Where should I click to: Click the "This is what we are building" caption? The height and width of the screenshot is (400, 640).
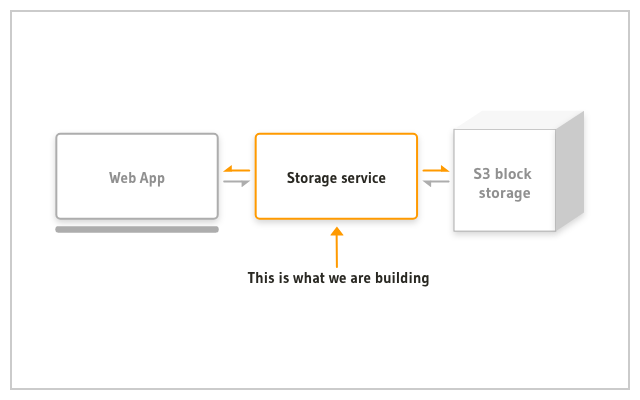pyautogui.click(x=338, y=278)
